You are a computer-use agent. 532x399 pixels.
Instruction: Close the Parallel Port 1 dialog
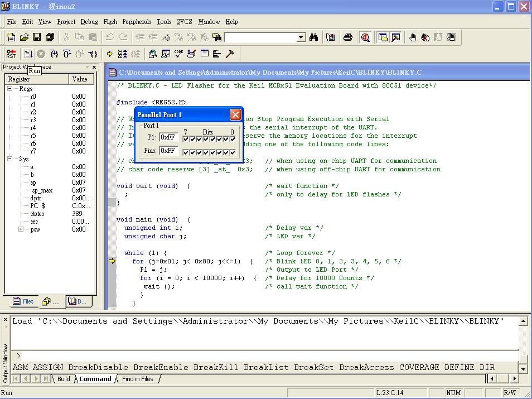coord(235,114)
